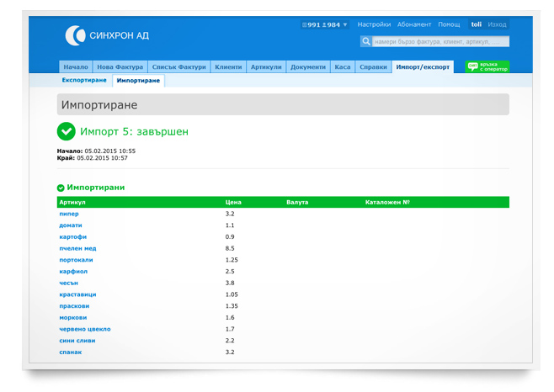
Task: Click the green checkmark import status icon
Action: 66,131
